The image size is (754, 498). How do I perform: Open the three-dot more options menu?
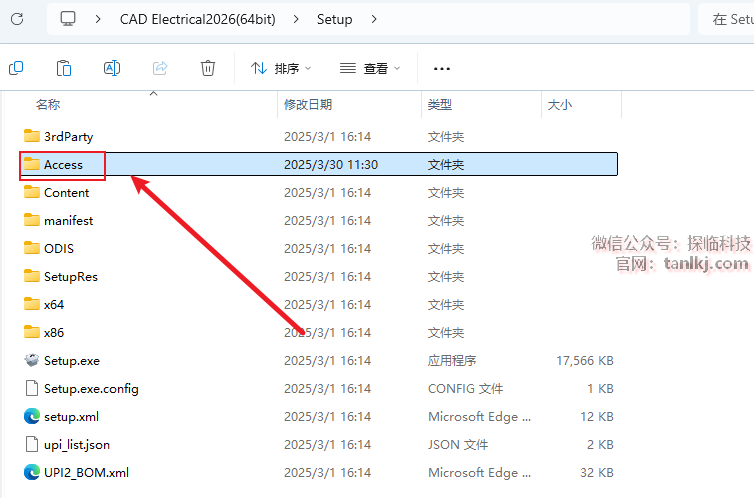point(441,69)
